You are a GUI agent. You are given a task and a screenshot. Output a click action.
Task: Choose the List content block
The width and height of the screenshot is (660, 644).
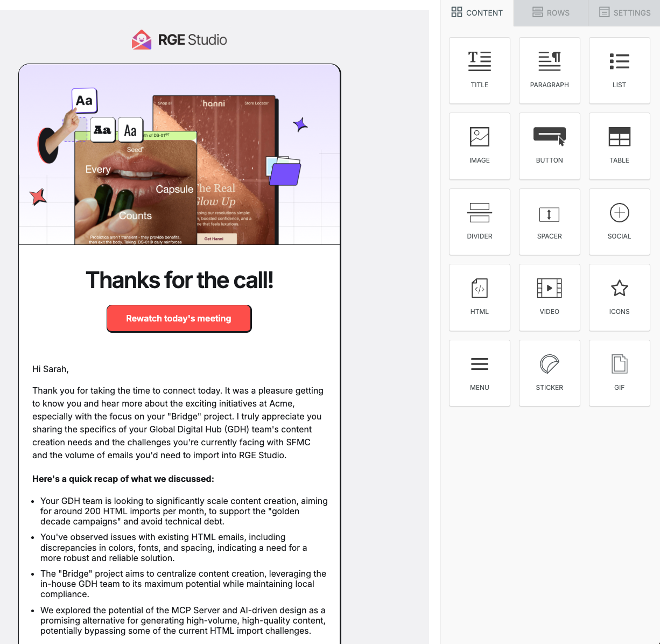click(619, 71)
